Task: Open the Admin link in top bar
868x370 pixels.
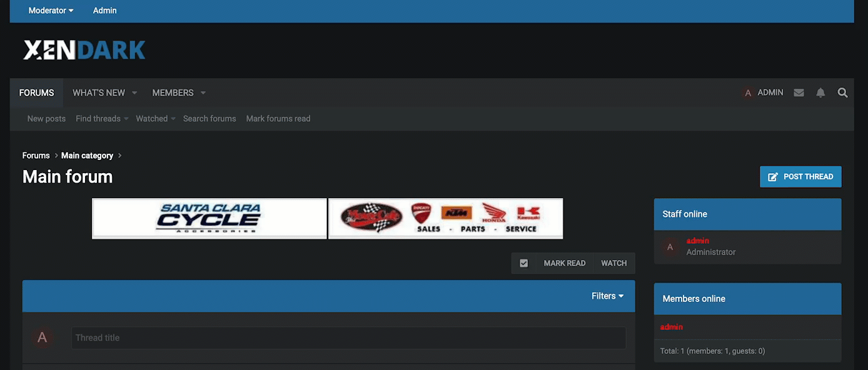Action: point(104,11)
